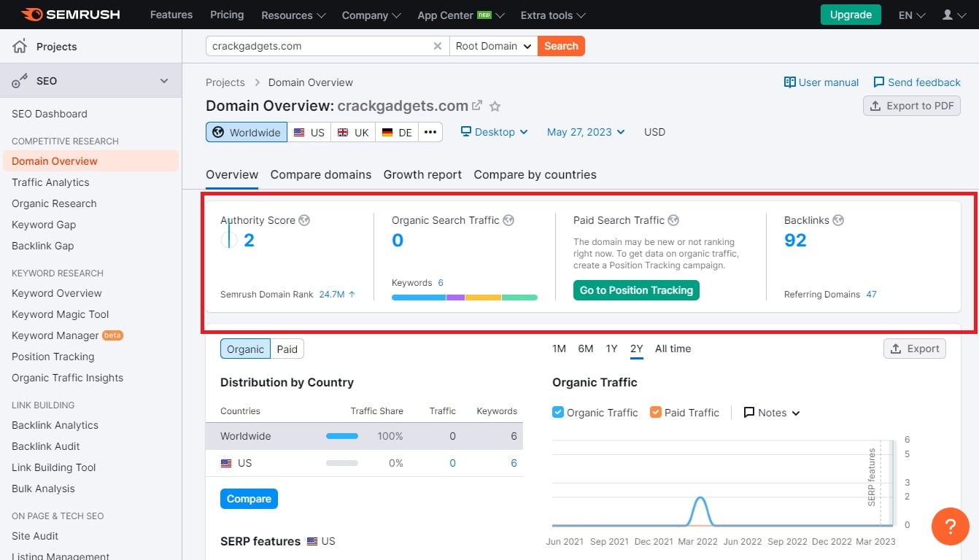Click the Organic Traffic chart peak
This screenshot has width=979, height=560.
point(701,498)
